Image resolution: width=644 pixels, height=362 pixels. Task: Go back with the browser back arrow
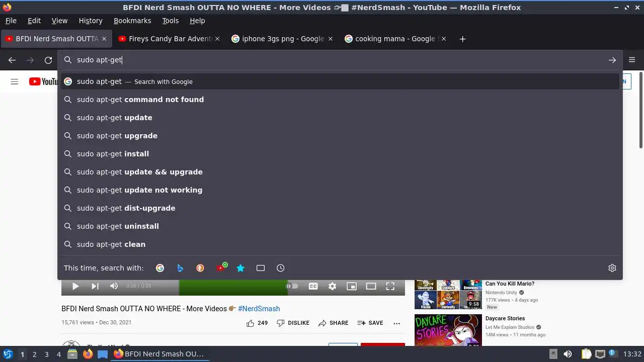(12, 60)
